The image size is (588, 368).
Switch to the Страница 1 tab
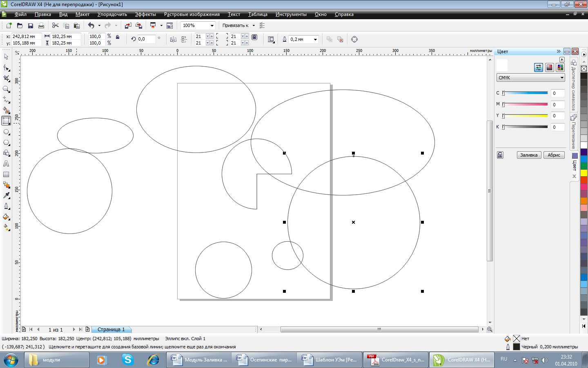point(111,330)
